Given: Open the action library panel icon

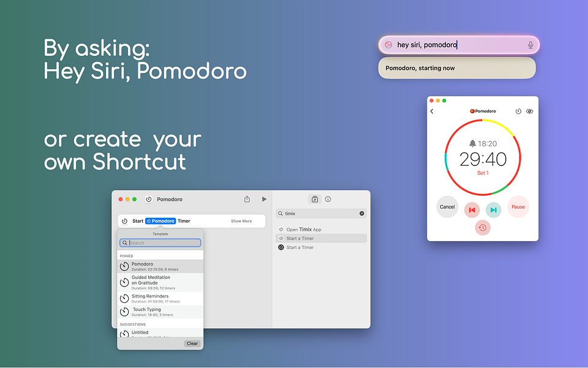Looking at the screenshot, I should [315, 199].
